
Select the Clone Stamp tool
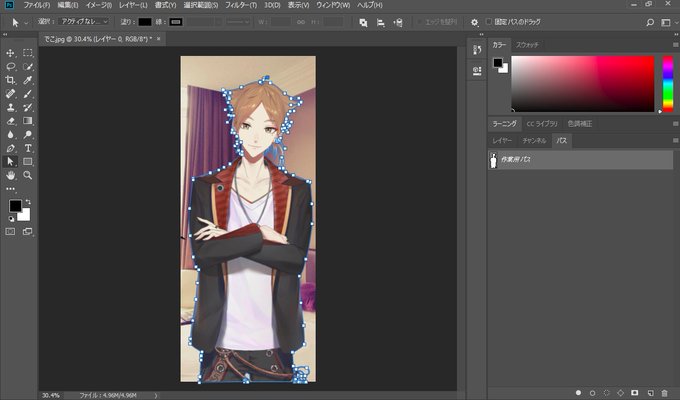10,107
